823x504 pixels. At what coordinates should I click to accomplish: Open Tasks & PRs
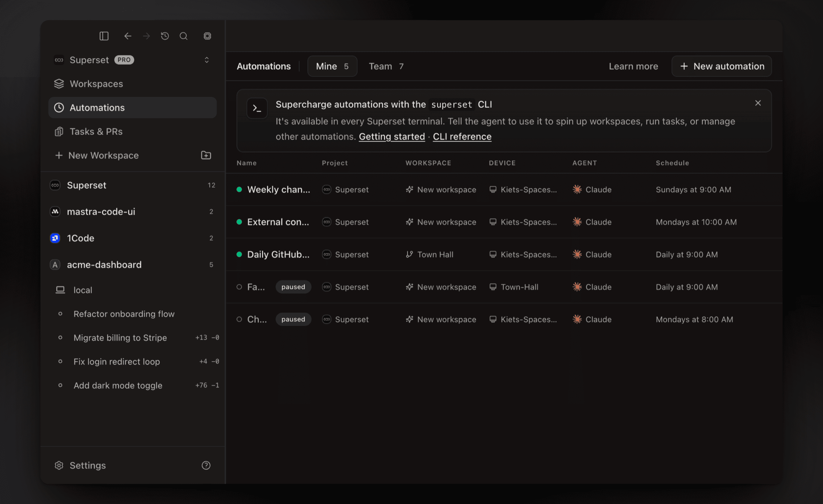tap(132, 132)
